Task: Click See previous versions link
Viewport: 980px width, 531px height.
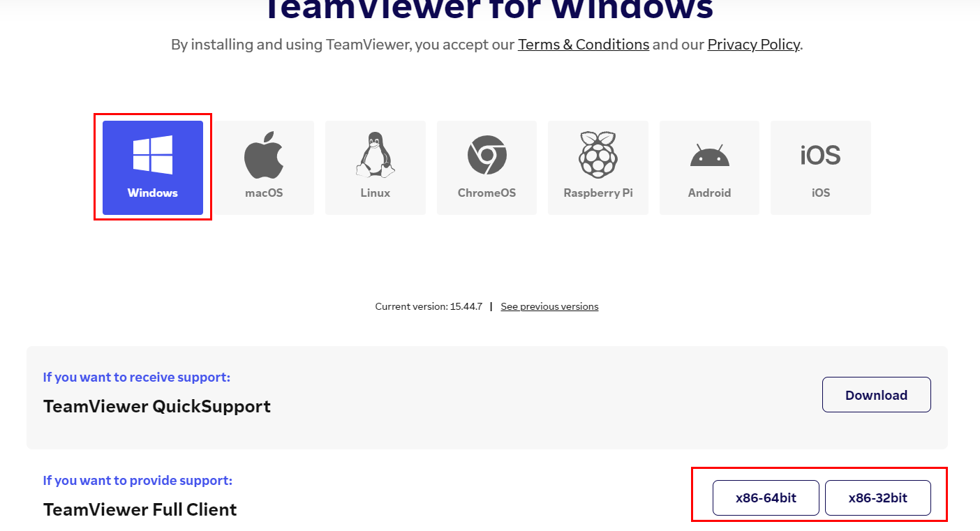Action: point(549,306)
